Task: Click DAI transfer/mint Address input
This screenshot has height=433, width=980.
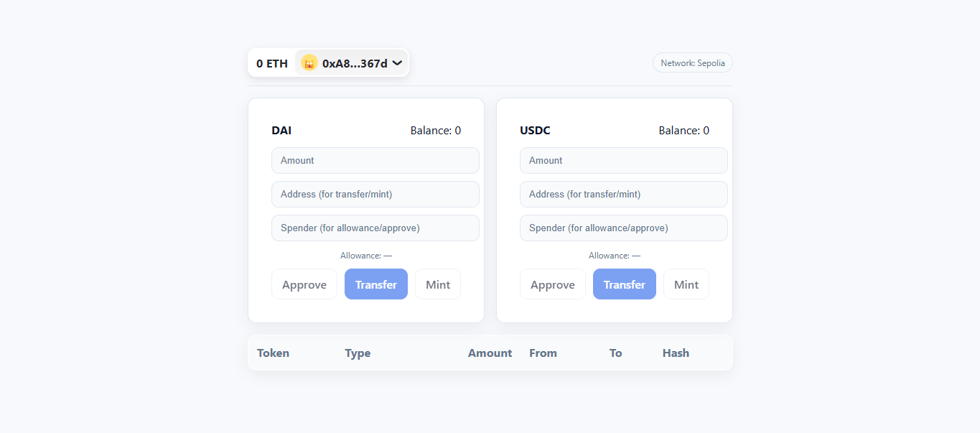Action: [375, 195]
